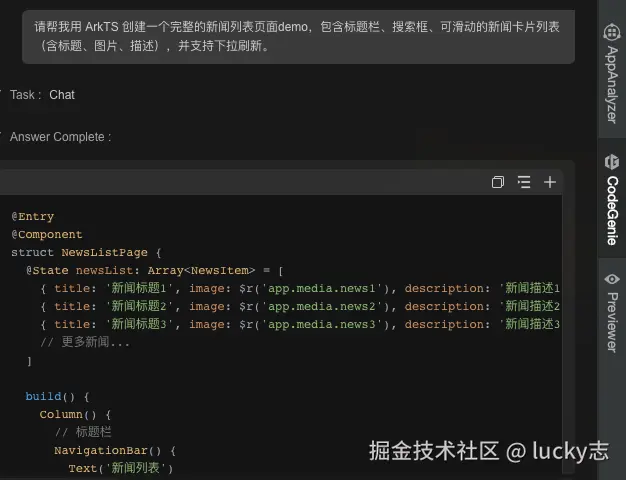This screenshot has height=480, width=626.
Task: Collapse the Task: Chat section
Action: (1, 92)
